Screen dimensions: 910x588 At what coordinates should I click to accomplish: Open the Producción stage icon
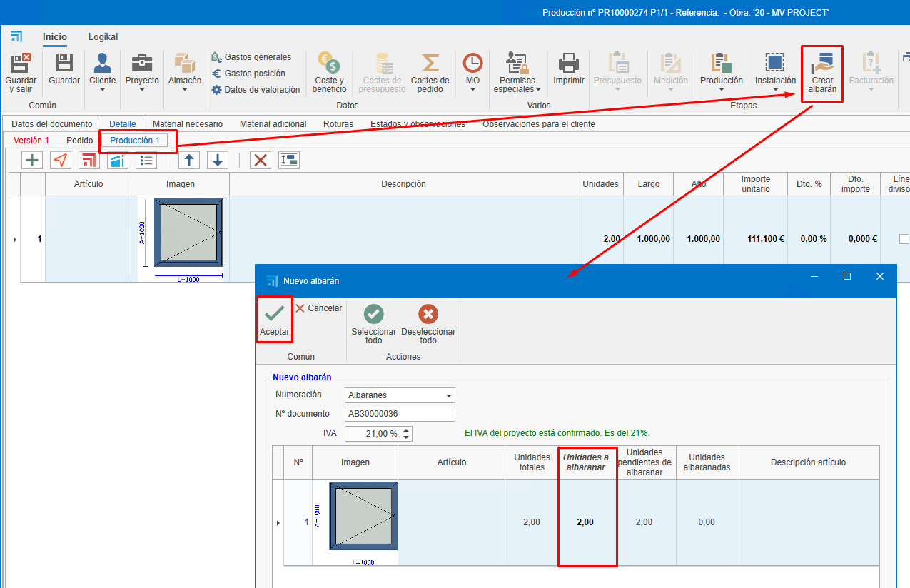pos(721,63)
